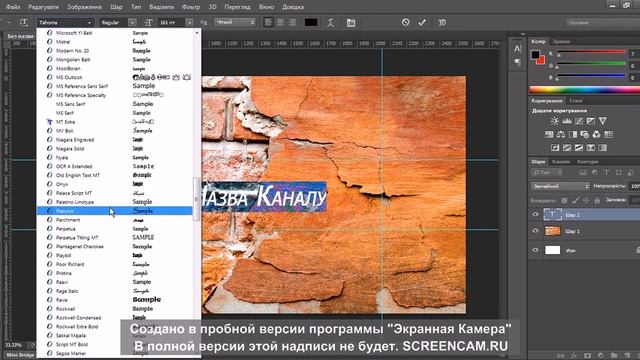Cancel current text edits (circle-slash icon)
Screen dimensions: 640x360
pyautogui.click(x=405, y=22)
